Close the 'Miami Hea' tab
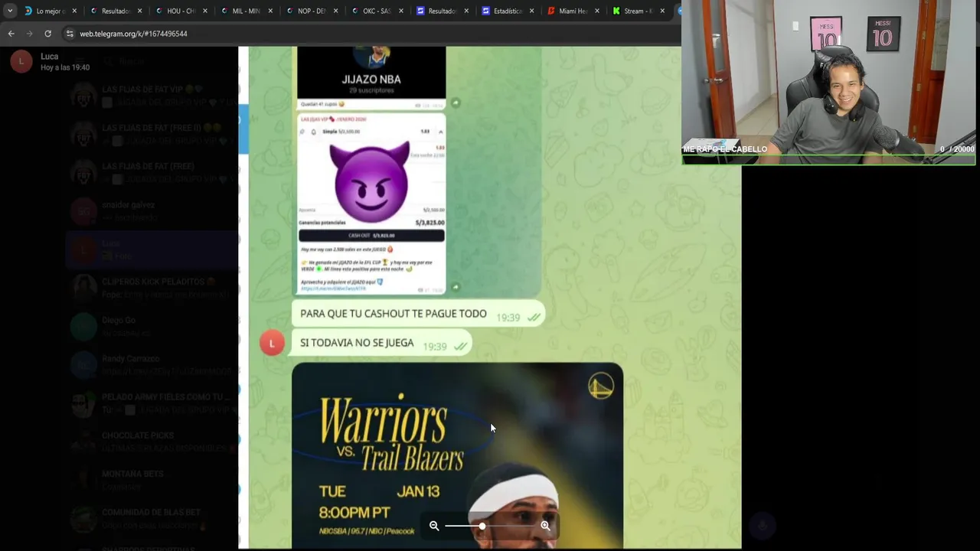This screenshot has height=551, width=980. [x=596, y=11]
